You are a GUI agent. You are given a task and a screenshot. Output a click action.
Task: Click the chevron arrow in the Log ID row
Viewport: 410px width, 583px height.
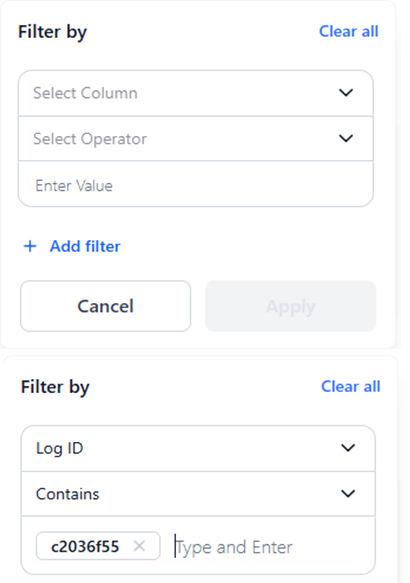click(x=348, y=448)
